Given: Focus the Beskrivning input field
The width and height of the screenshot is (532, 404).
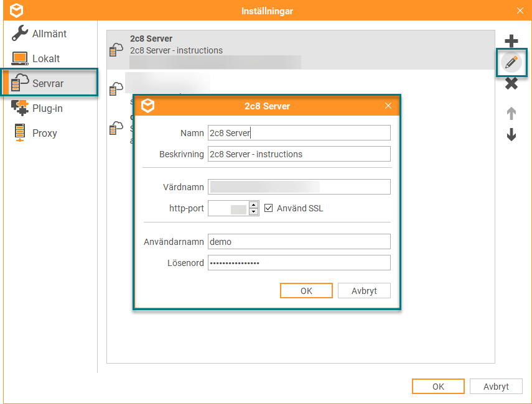Looking at the screenshot, I should click(299, 154).
